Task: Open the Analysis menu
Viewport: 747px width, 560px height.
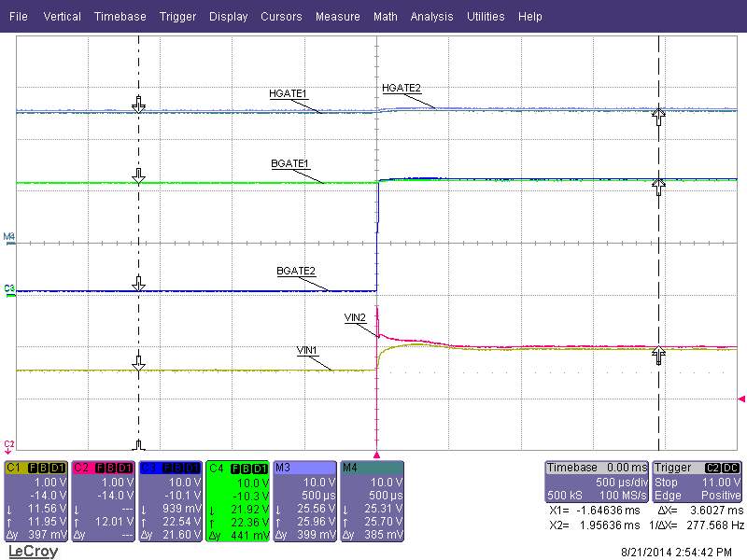Action: tap(431, 16)
